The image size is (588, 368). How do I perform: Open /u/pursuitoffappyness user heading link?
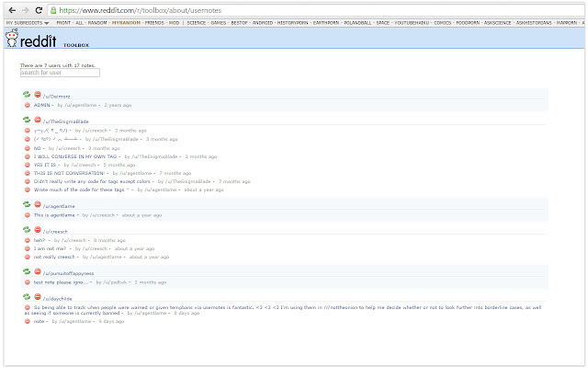pos(68,273)
